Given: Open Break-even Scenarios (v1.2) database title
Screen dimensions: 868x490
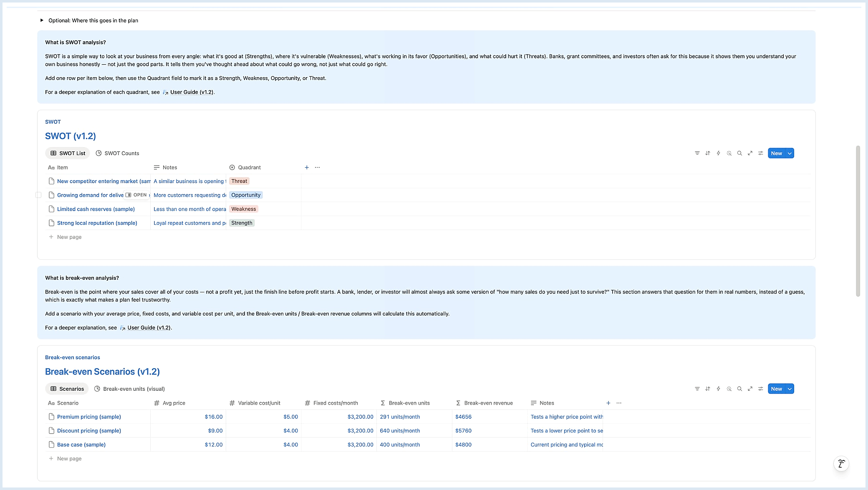Looking at the screenshot, I should (102, 372).
